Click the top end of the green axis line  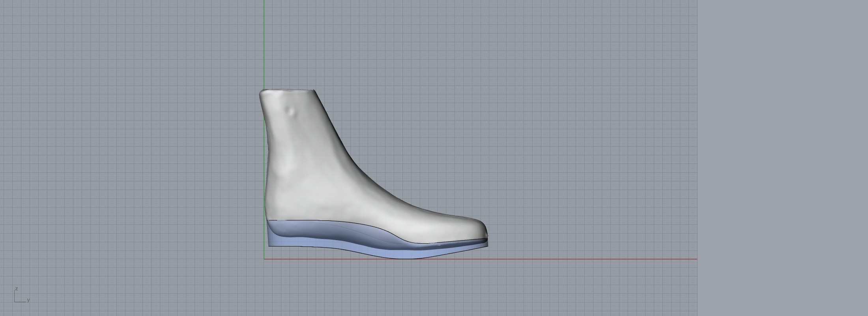point(264,2)
